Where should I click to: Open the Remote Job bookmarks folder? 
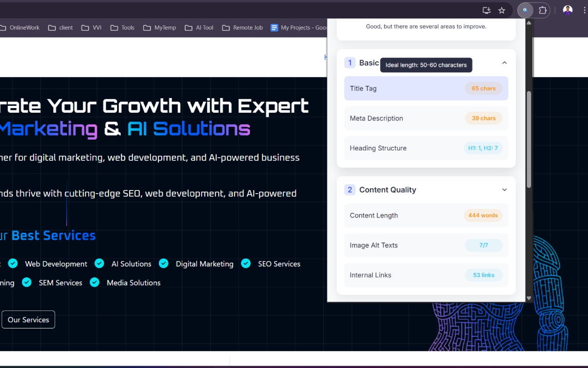(x=242, y=28)
